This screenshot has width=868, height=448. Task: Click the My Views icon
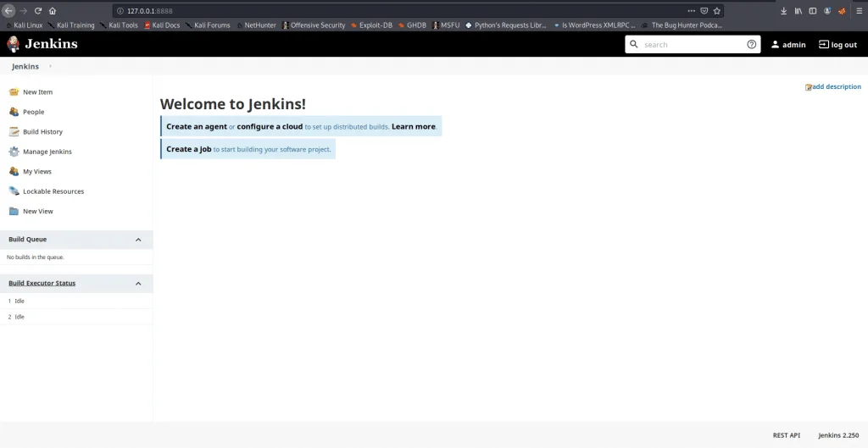point(14,171)
